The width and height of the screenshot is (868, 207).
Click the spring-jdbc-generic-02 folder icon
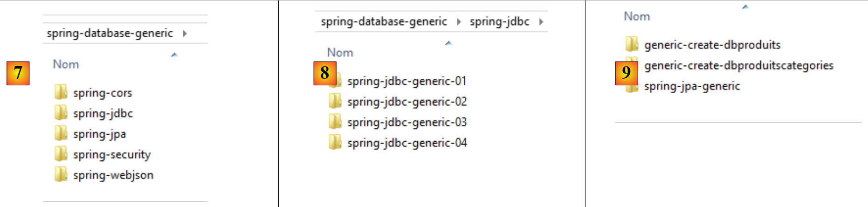335,101
